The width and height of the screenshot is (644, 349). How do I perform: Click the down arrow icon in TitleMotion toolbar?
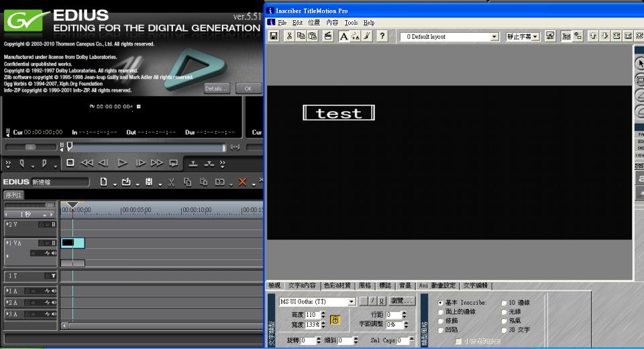pos(604,36)
